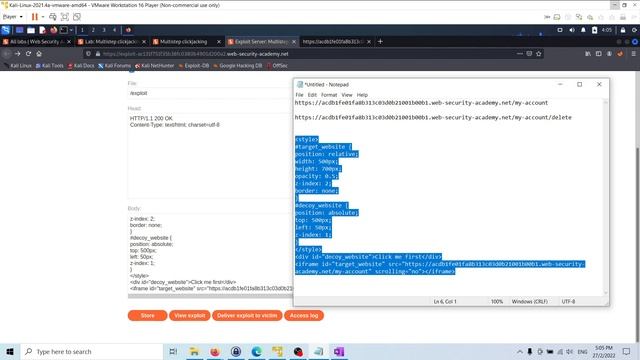Open Notepad File menu
Image resolution: width=640 pixels, height=360 pixels.
[x=299, y=95]
